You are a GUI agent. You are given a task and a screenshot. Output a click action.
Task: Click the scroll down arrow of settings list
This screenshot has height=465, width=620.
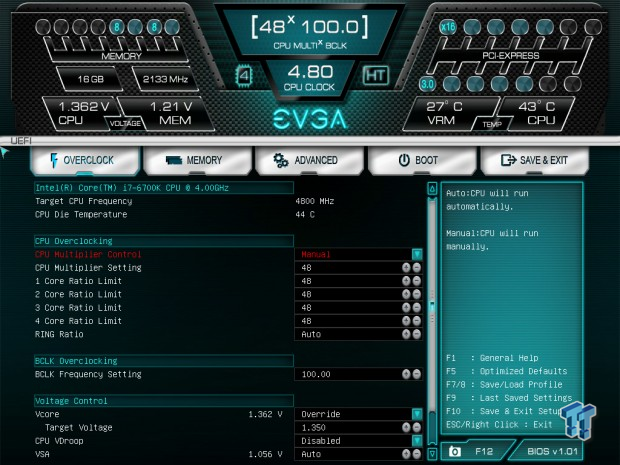tap(432, 453)
